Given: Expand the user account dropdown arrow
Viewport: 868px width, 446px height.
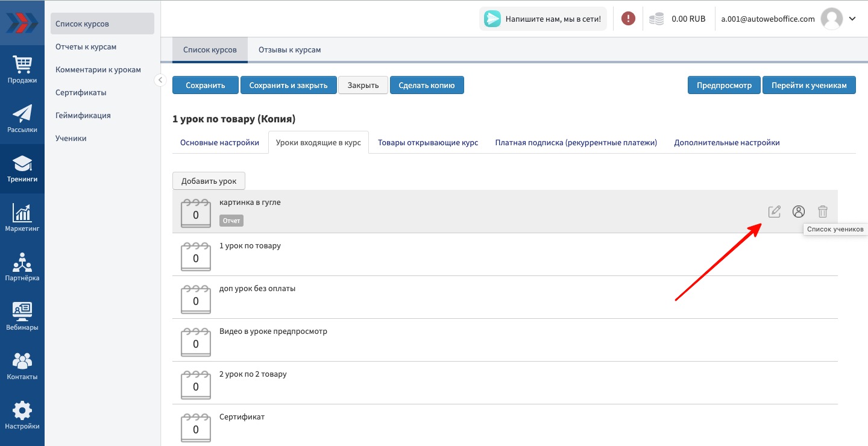Looking at the screenshot, I should click(852, 19).
